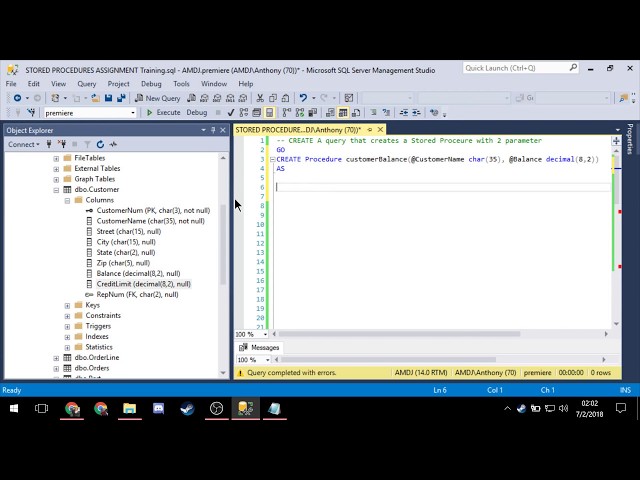640x480 pixels.
Task: Expand the FileTables folder
Action: click(x=56, y=158)
